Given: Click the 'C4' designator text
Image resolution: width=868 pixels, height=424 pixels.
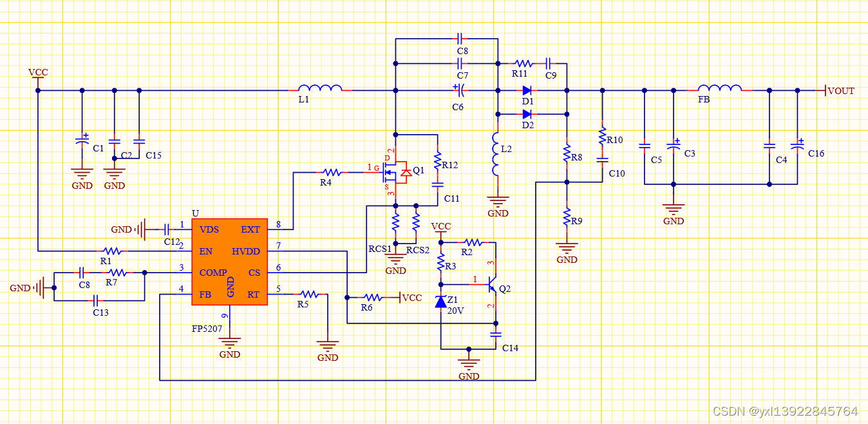Looking at the screenshot, I should tap(781, 160).
